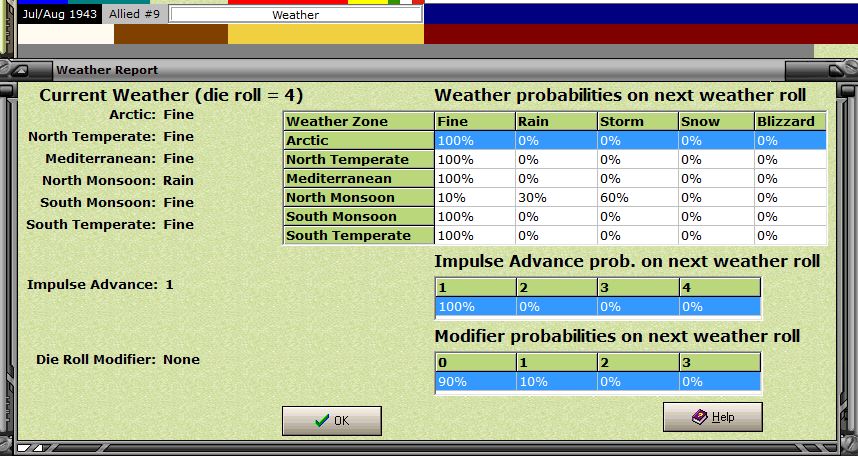Click the North Monsoon Snow 0% cell

[x=716, y=198]
